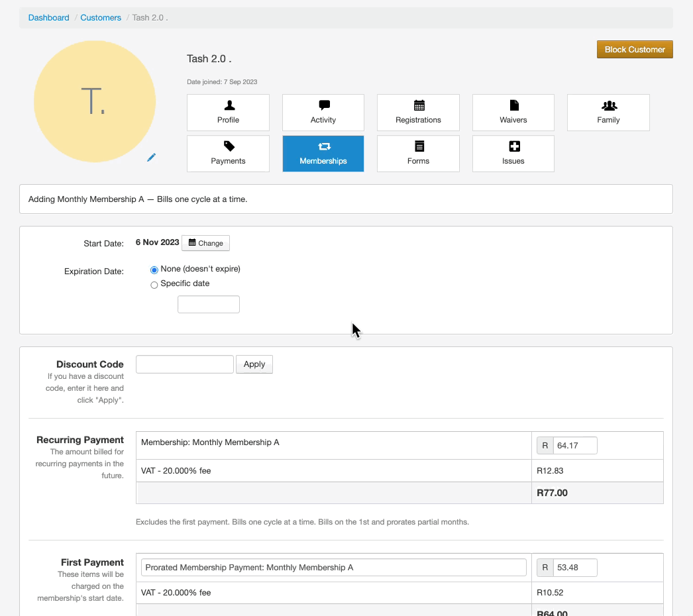693x616 pixels.
Task: Open the Forms tab
Action: pyautogui.click(x=418, y=154)
